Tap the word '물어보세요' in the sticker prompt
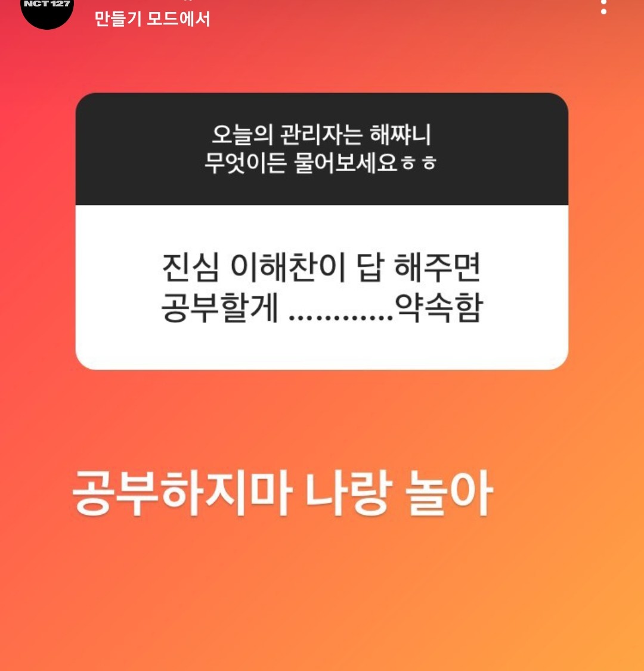Image resolution: width=644 pixels, height=671 pixels. pyautogui.click(x=346, y=163)
